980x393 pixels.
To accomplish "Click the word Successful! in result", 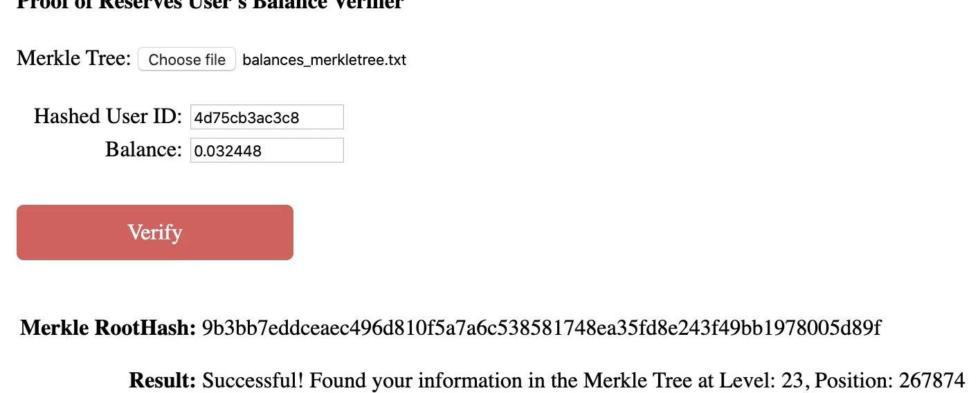I will coord(253,381).
